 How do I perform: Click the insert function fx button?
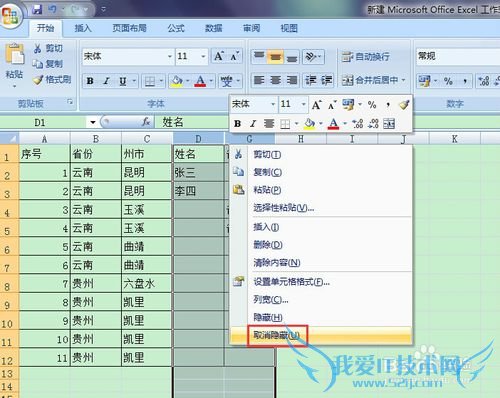[146, 122]
